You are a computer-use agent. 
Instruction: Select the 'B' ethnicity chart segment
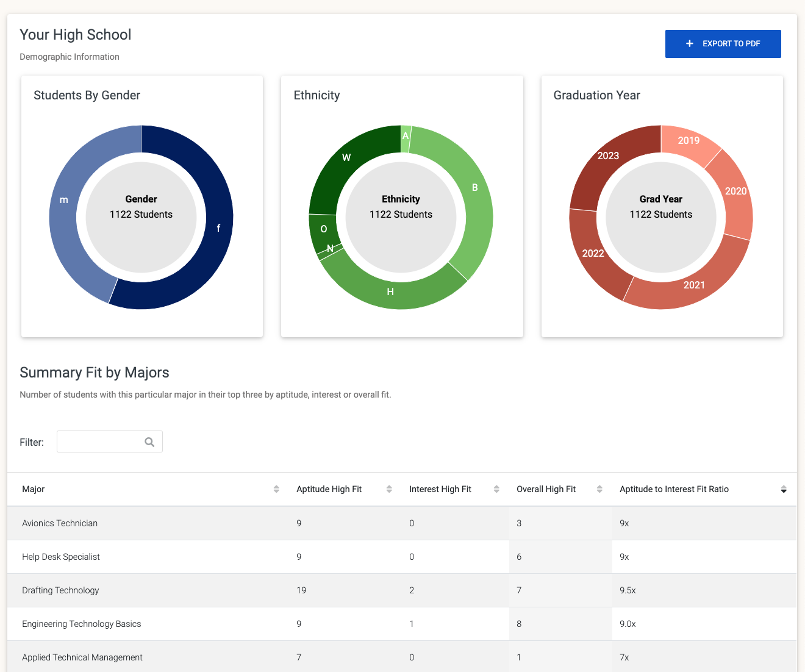(475, 188)
